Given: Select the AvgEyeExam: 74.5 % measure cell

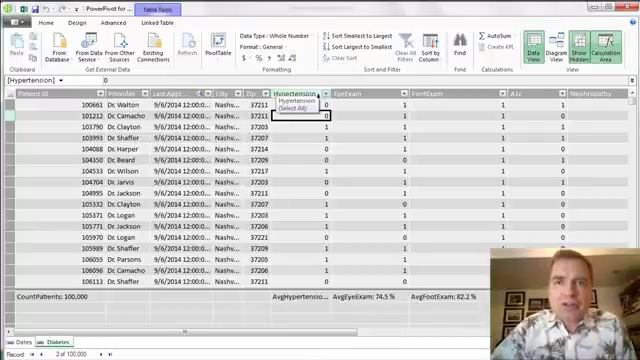Looking at the screenshot, I should [x=369, y=297].
